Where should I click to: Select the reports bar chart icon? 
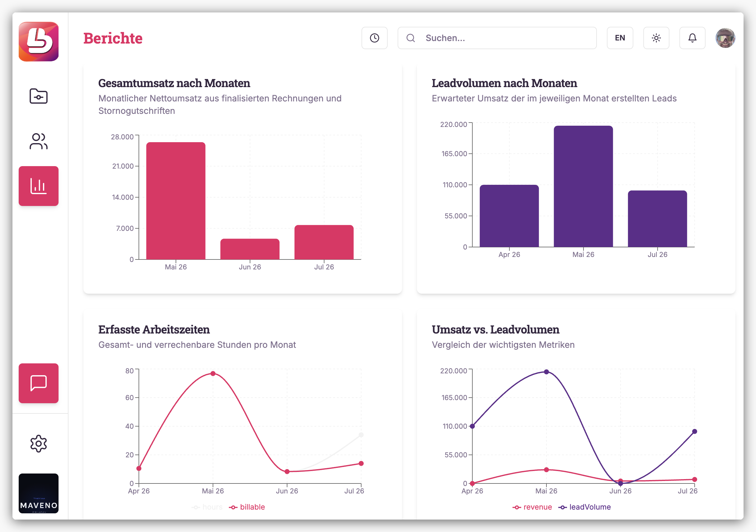coord(39,186)
